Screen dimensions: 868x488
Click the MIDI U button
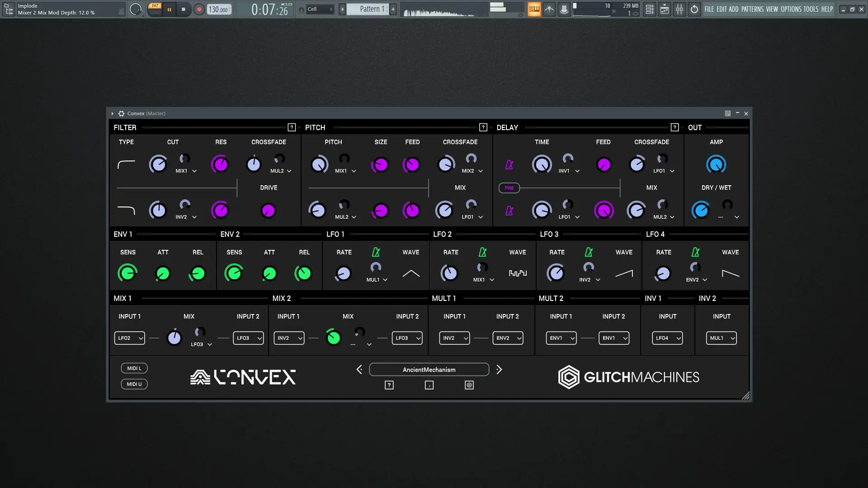[x=134, y=384]
